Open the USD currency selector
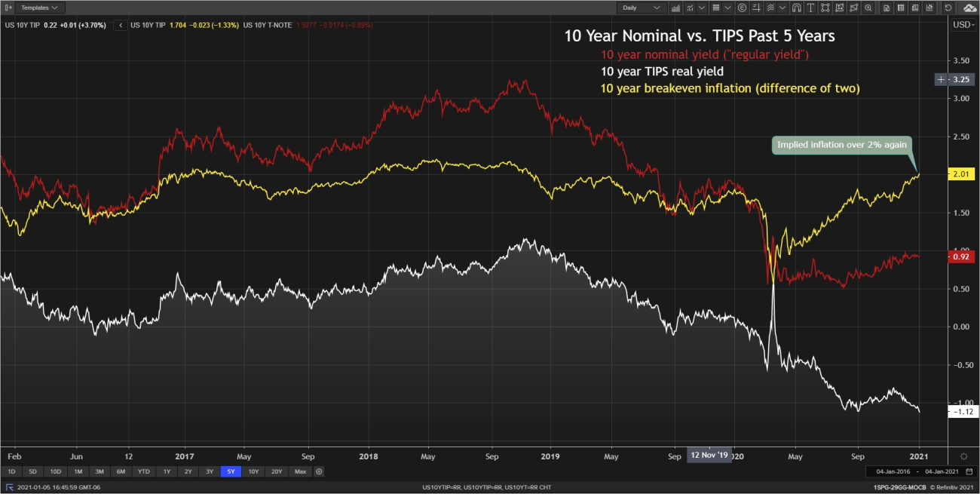This screenshot has height=494, width=980. point(963,25)
